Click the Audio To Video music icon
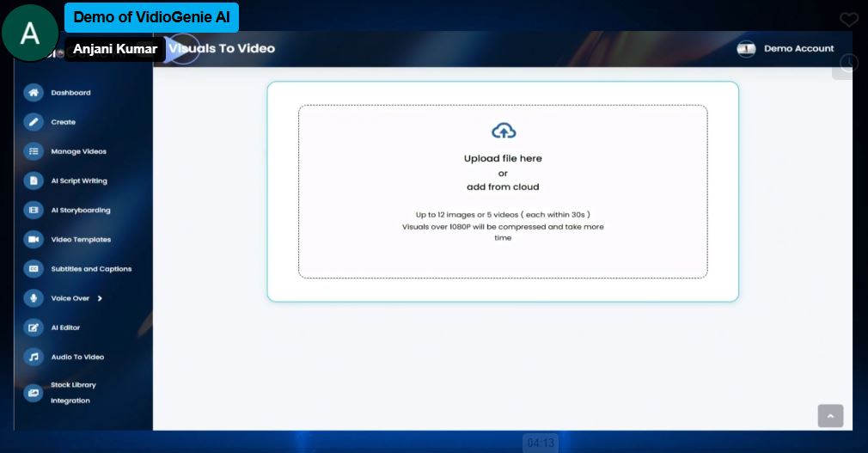 [x=34, y=357]
